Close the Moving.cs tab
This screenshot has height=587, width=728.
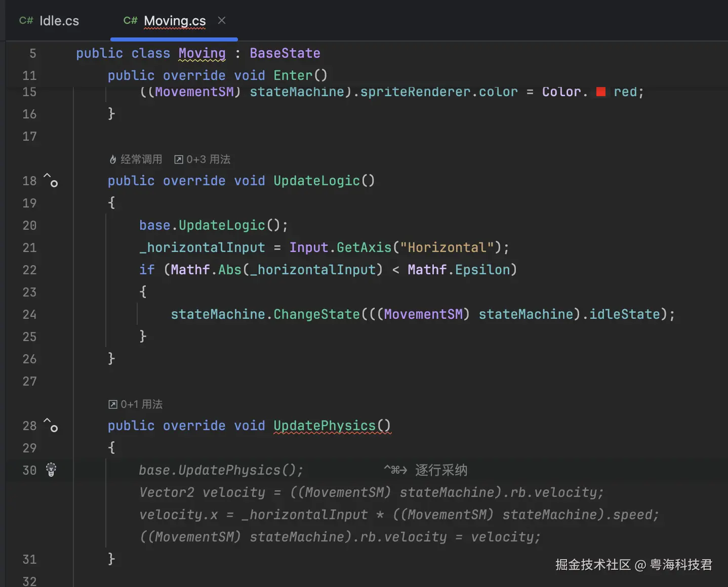click(222, 20)
